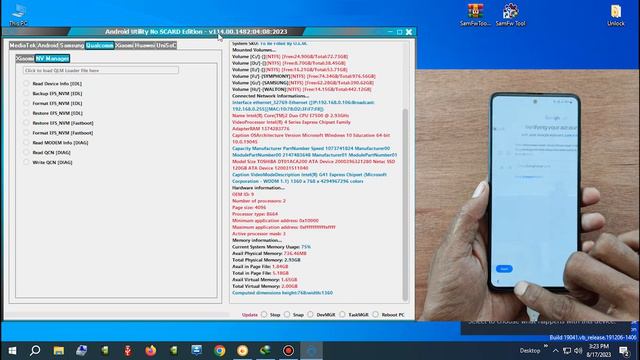Open volume control tray icon
The width and height of the screenshot is (640, 360).
click(x=578, y=351)
